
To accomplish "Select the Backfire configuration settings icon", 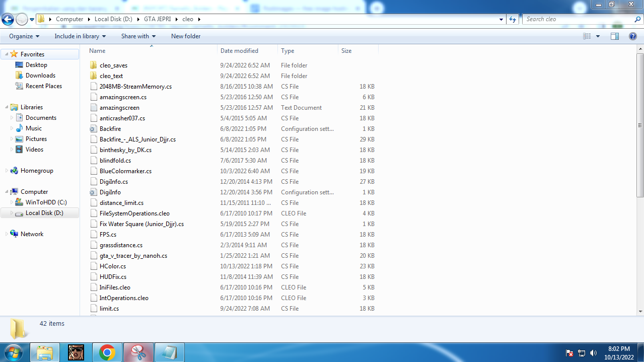I will 93,129.
